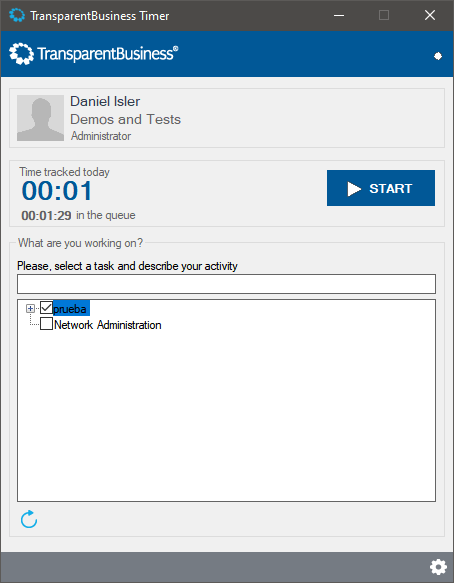Select the prueba task label
The height and width of the screenshot is (583, 454).
pos(71,309)
